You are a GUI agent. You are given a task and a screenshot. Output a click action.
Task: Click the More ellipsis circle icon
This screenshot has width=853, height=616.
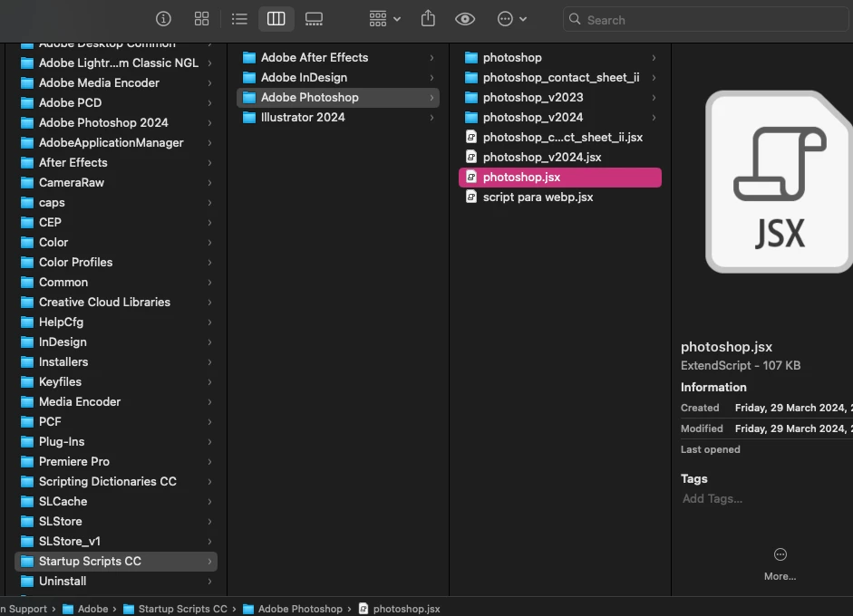(780, 554)
